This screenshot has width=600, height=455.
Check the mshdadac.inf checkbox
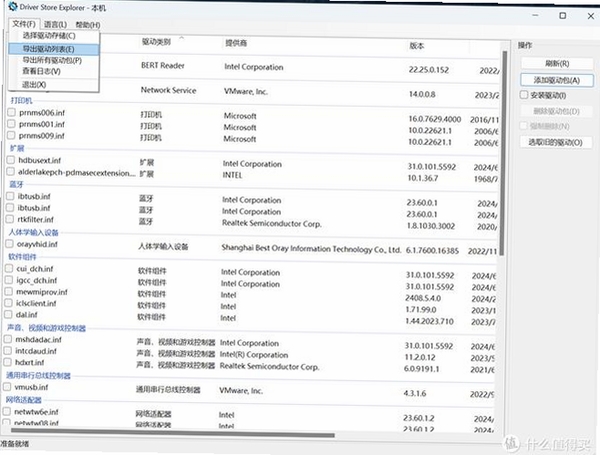[x=8, y=339]
